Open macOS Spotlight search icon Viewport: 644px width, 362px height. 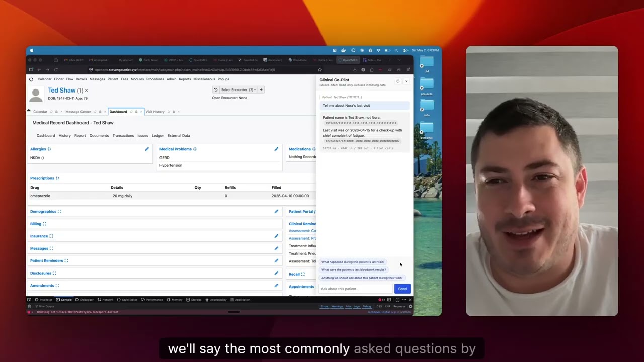(396, 50)
